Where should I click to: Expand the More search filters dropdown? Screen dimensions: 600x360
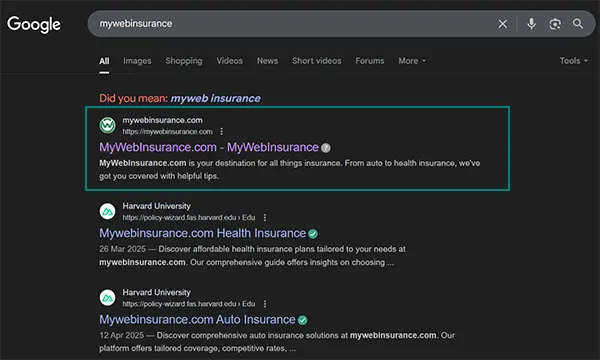(x=412, y=61)
